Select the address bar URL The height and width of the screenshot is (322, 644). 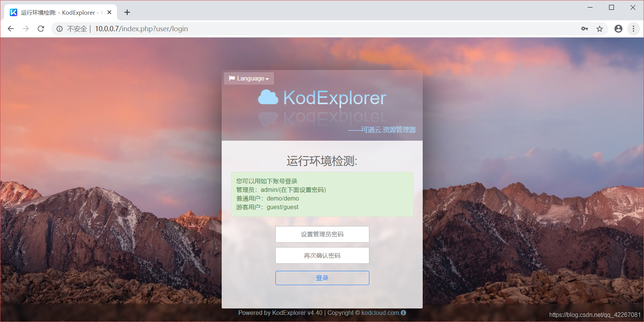141,29
